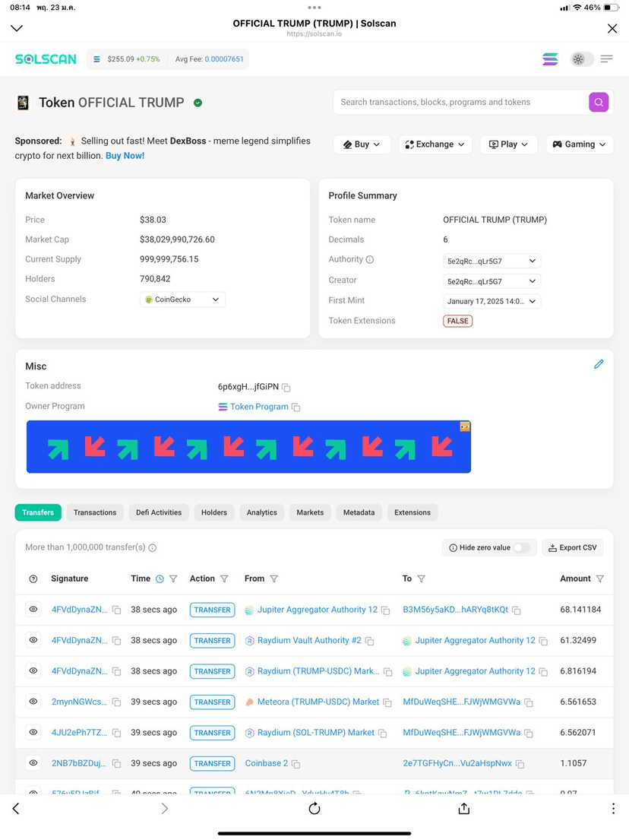Click eye icon of the 2mynNGWcs row
The image size is (629, 840).
[33, 702]
